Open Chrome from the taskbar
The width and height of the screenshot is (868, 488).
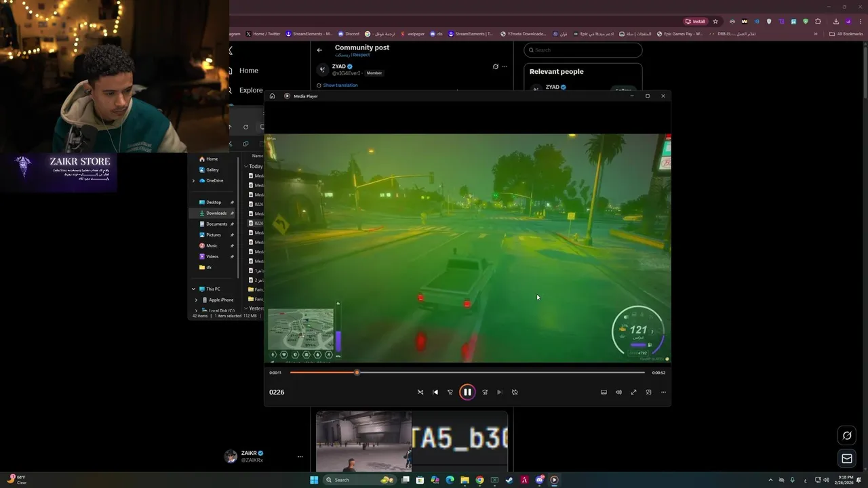pos(479,480)
